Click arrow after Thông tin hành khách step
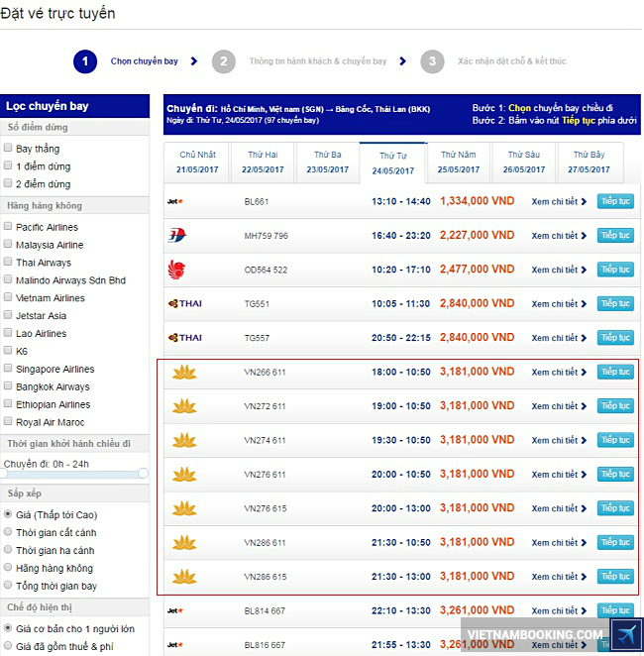 (x=402, y=61)
